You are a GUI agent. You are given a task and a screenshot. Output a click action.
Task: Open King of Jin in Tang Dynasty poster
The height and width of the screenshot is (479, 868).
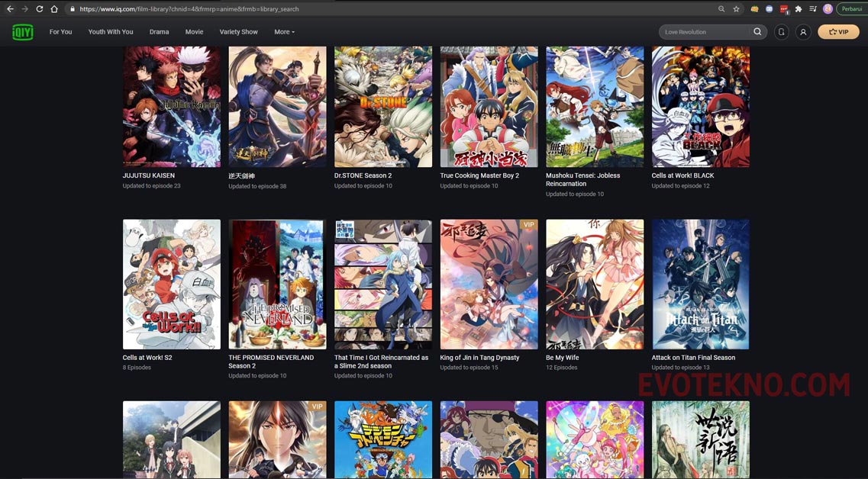tap(489, 285)
